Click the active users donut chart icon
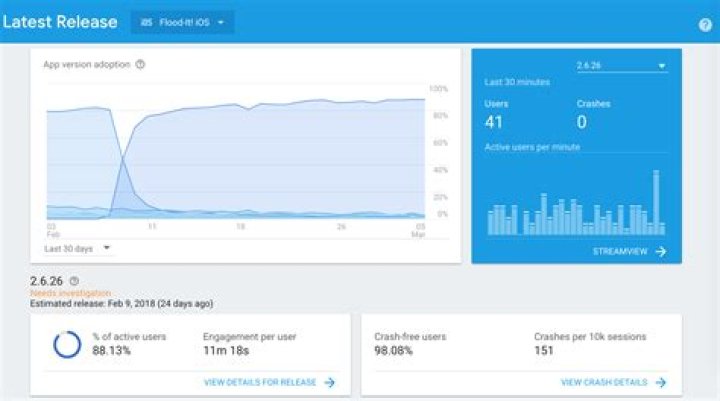720x401 pixels. point(67,344)
